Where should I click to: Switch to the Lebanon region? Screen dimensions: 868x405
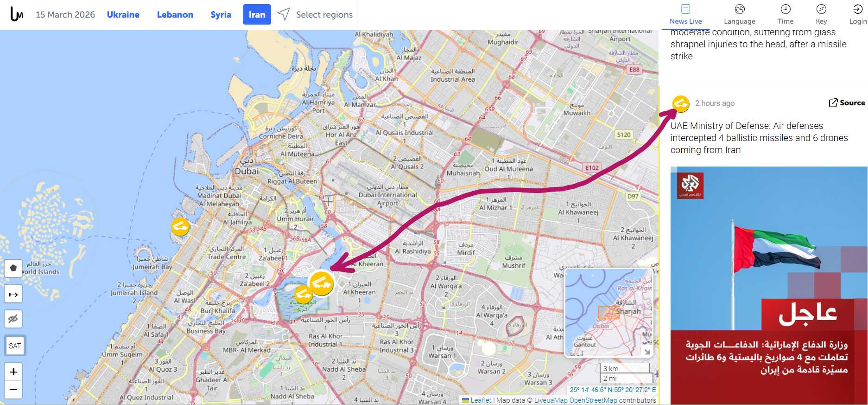pos(175,14)
